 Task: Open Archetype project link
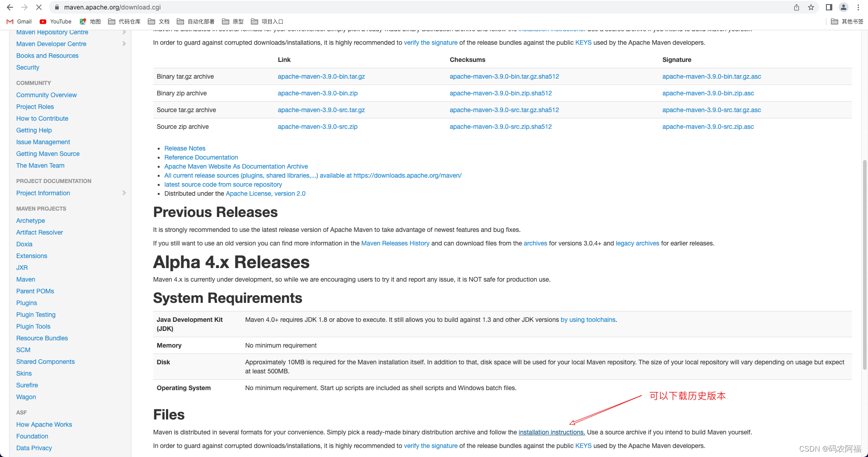(x=31, y=221)
